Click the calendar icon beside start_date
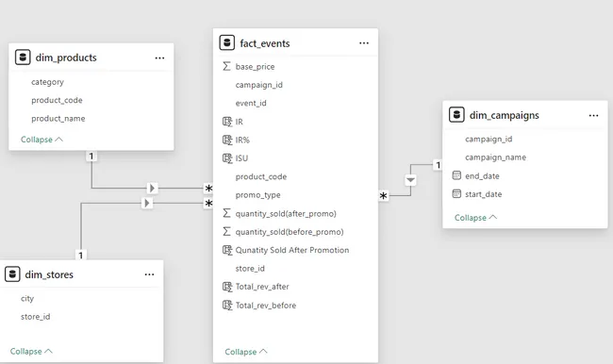The image size is (613, 364). (456, 193)
